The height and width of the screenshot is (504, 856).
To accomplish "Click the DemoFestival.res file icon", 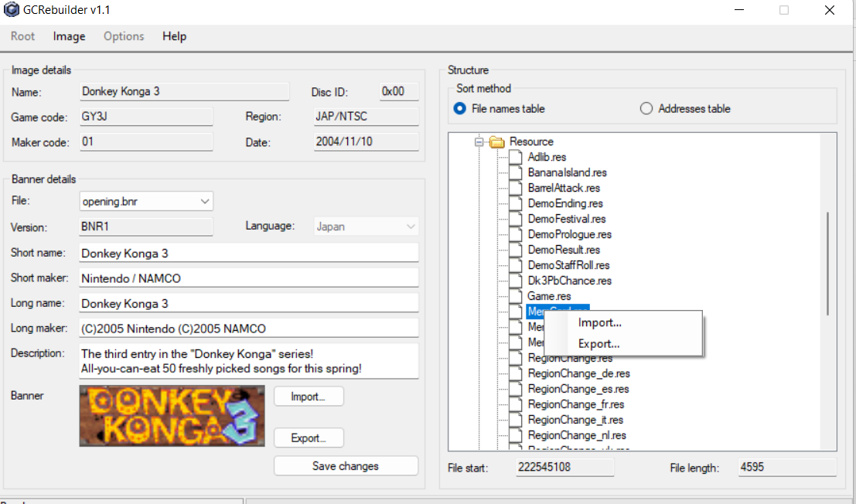I will (516, 219).
